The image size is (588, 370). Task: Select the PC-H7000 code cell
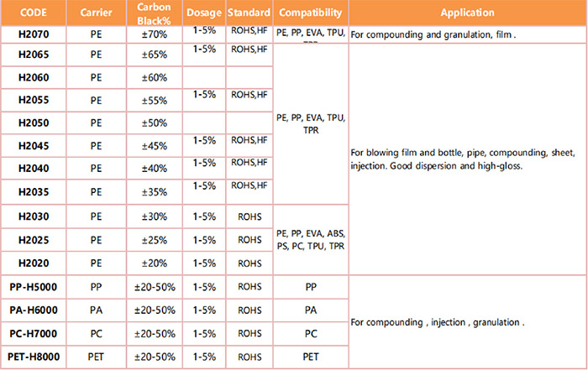[34, 334]
